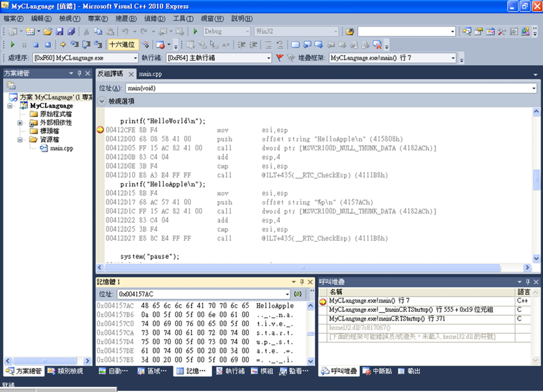Click the Find in Files icon
Screen dimensions: 543x392
[x=350, y=31]
